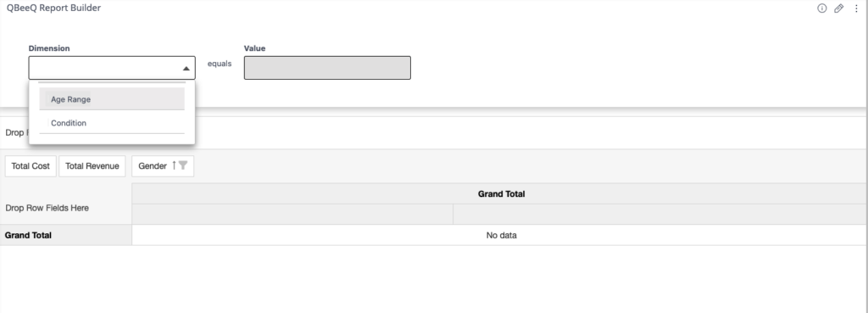Open the three-dot widget options menu

tap(856, 8)
